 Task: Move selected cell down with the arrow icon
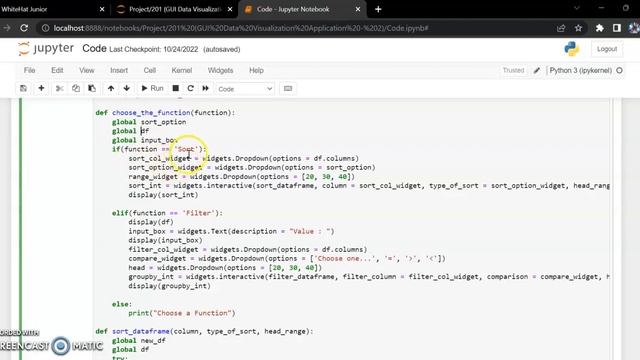(x=127, y=88)
